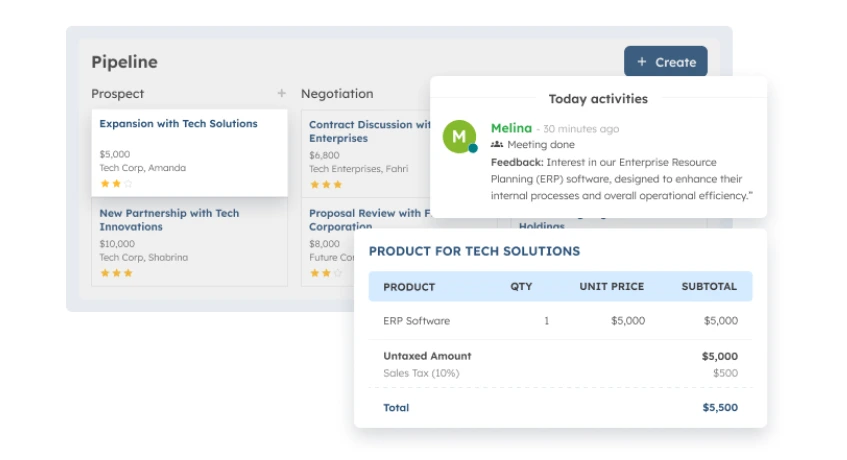The height and width of the screenshot is (460, 847).
Task: Click Melina's green avatar icon
Action: point(459,137)
